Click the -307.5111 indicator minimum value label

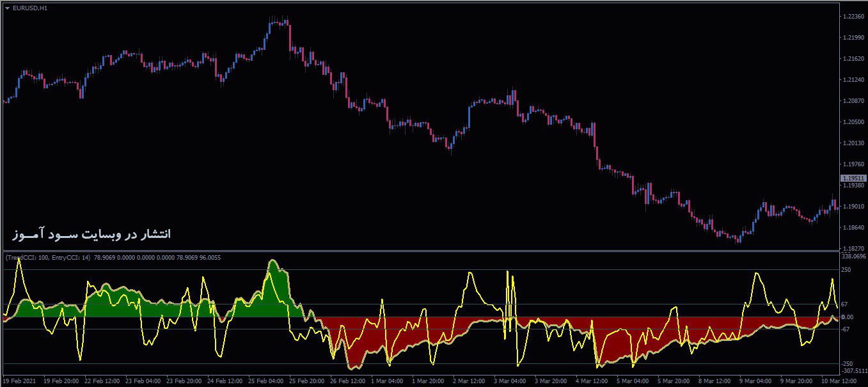(x=854, y=371)
